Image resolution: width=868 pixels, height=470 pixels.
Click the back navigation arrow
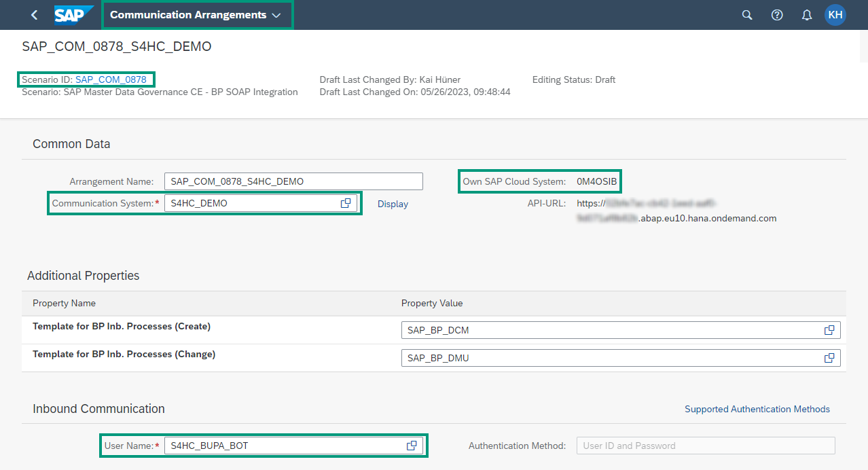coord(34,14)
